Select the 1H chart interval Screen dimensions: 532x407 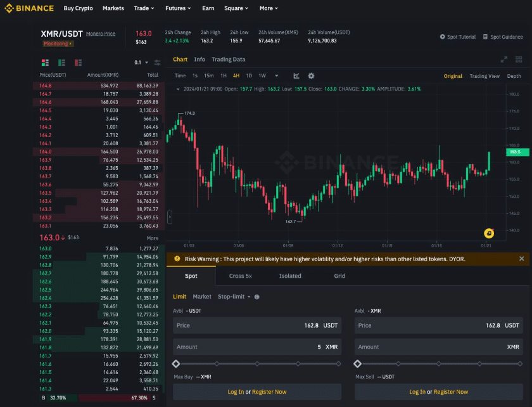tap(223, 76)
